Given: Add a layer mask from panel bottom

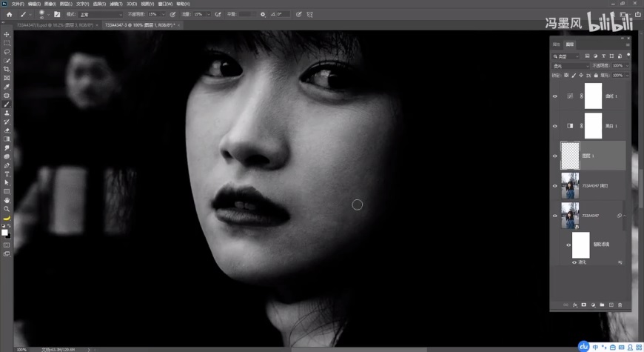Looking at the screenshot, I should (x=583, y=305).
